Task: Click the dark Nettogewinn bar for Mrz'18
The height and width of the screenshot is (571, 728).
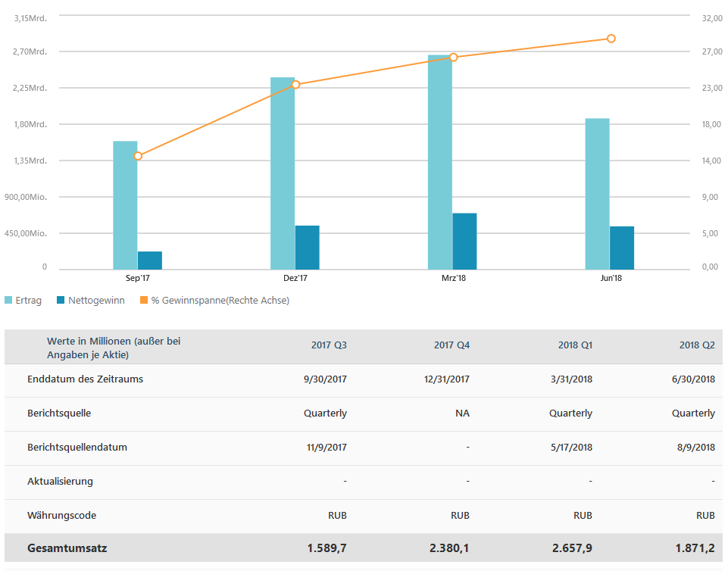Action: pyautogui.click(x=464, y=241)
